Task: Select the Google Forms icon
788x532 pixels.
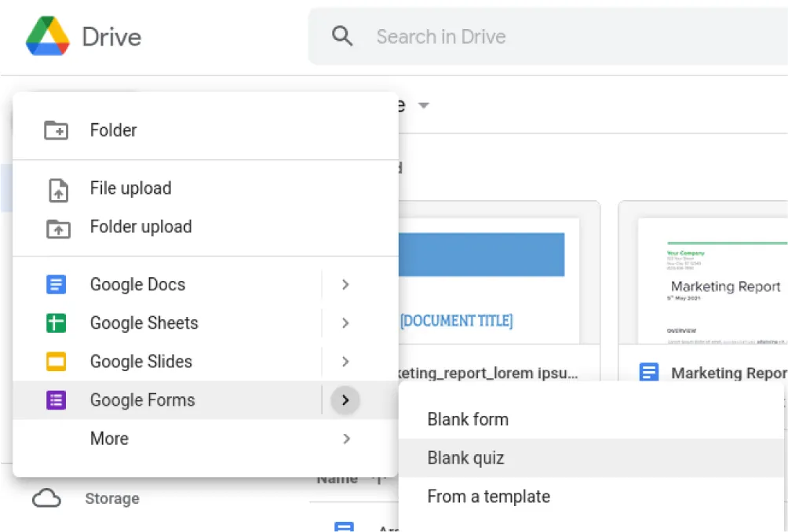Action: (56, 399)
